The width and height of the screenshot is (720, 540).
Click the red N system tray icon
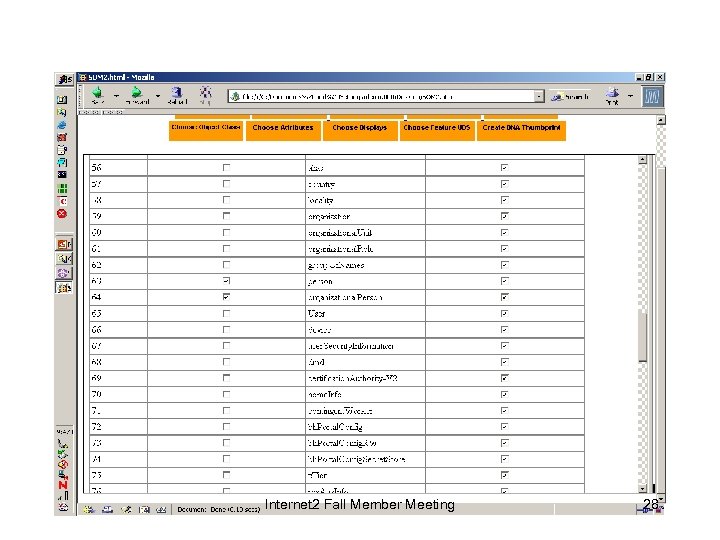coord(63,484)
